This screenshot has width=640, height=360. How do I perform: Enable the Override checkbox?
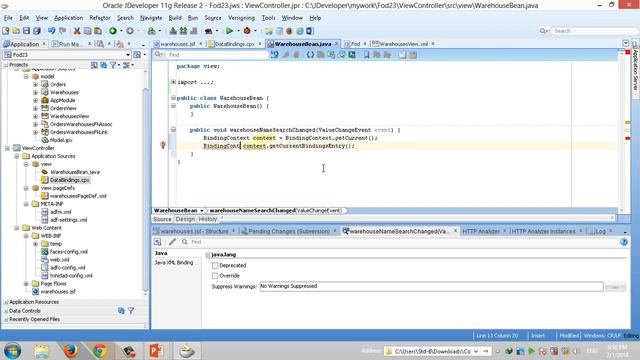pos(215,276)
